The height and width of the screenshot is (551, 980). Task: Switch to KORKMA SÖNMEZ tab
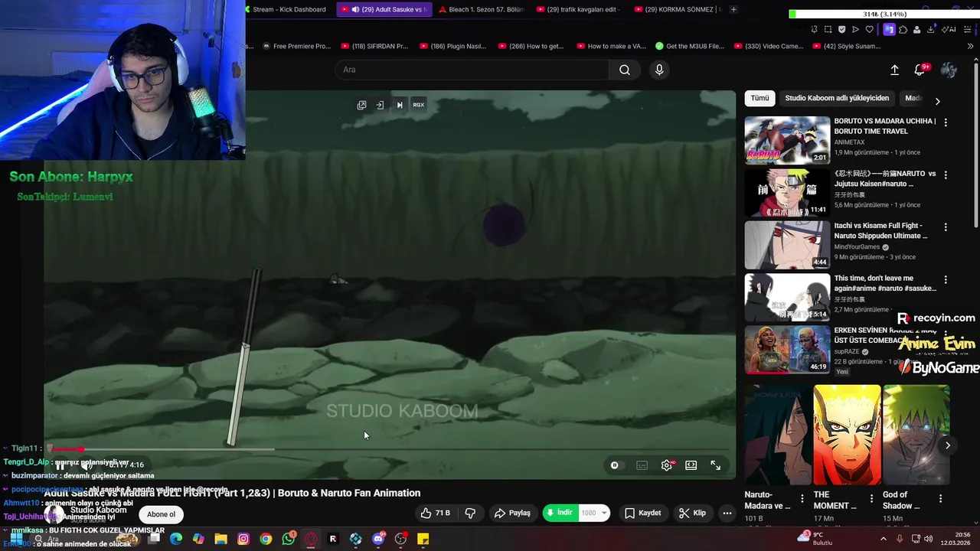click(x=678, y=9)
